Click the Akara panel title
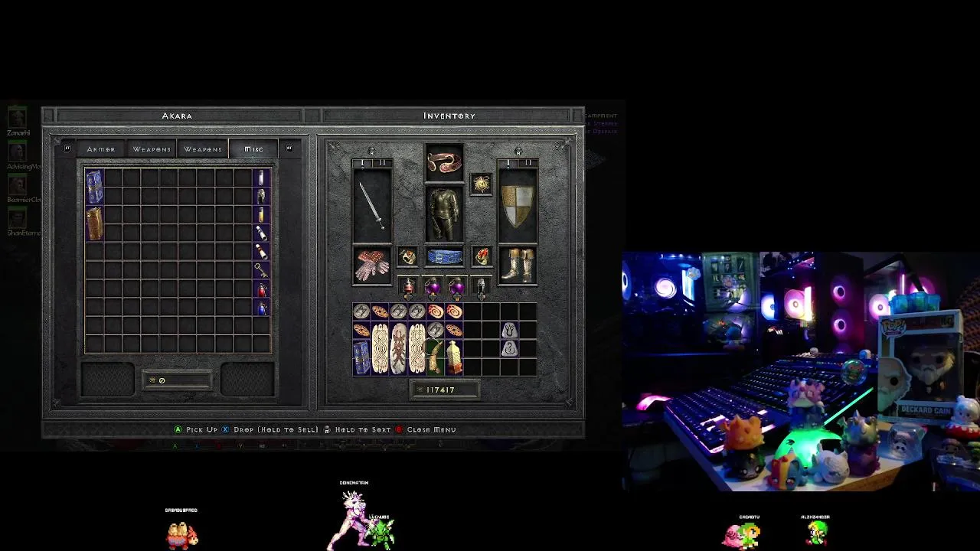The width and height of the screenshot is (980, 551). pyautogui.click(x=177, y=116)
